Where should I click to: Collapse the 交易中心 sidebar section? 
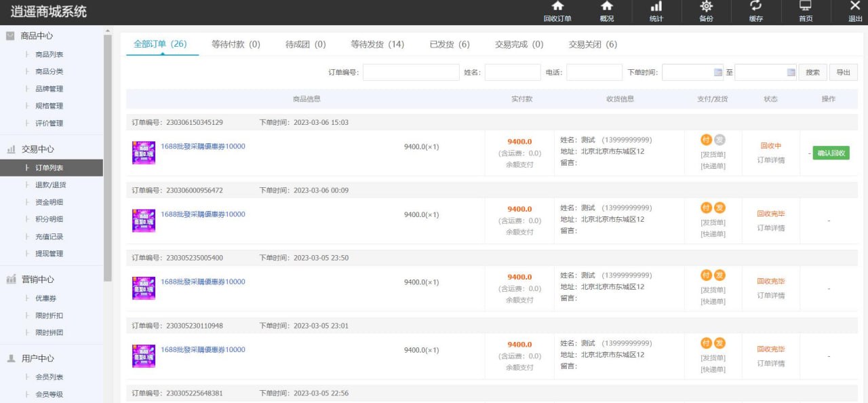(x=37, y=149)
